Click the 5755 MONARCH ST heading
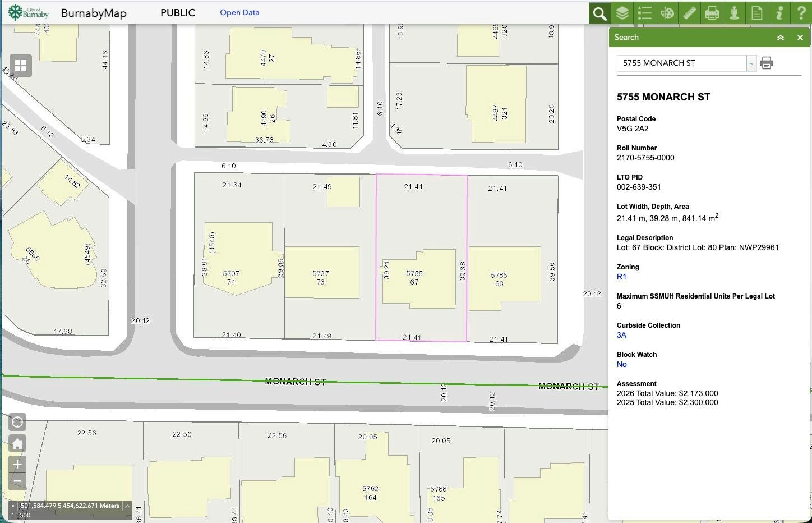 pos(663,97)
